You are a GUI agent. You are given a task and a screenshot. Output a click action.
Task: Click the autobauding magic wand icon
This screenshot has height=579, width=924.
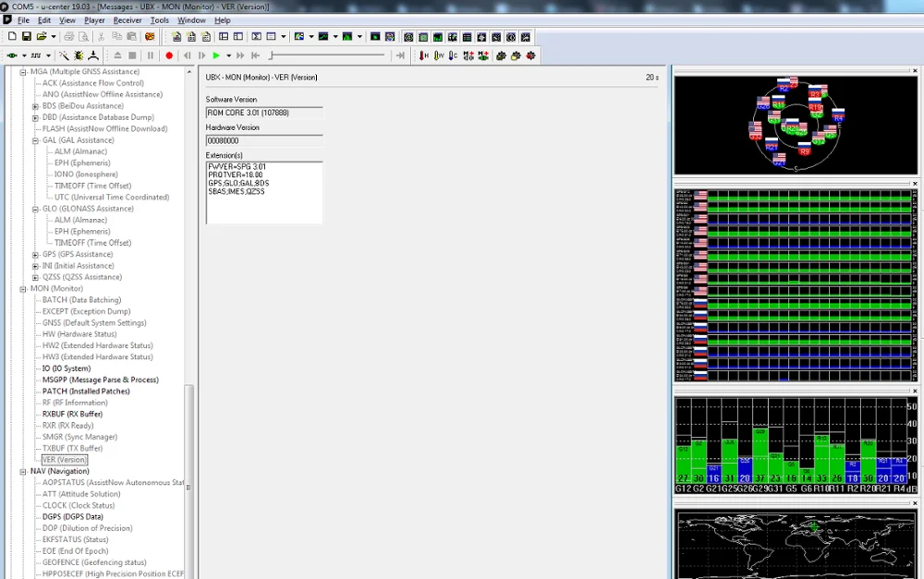[63, 55]
